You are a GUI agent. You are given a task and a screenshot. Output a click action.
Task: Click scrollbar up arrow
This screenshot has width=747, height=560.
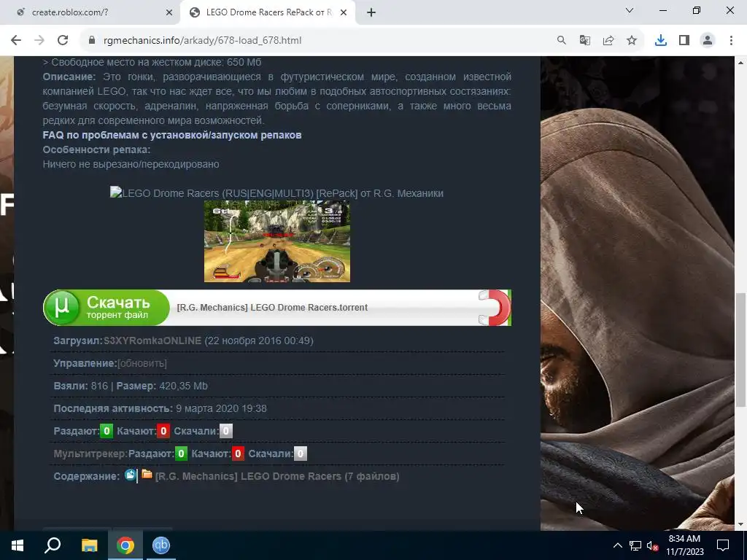pos(741,63)
